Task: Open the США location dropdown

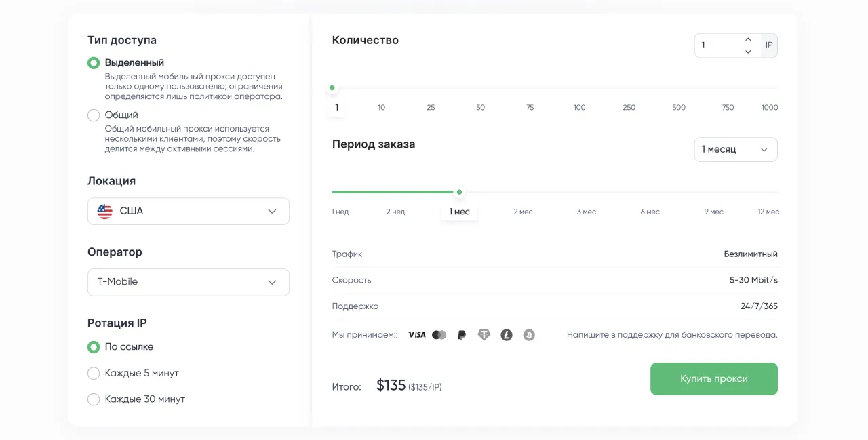Action: point(189,211)
